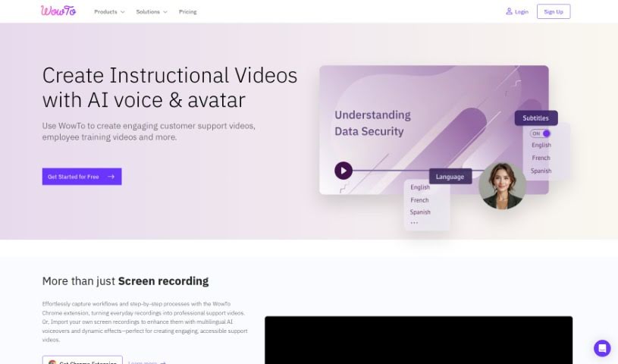Play the Understanding Data Security video
618x364 pixels.
click(x=344, y=171)
